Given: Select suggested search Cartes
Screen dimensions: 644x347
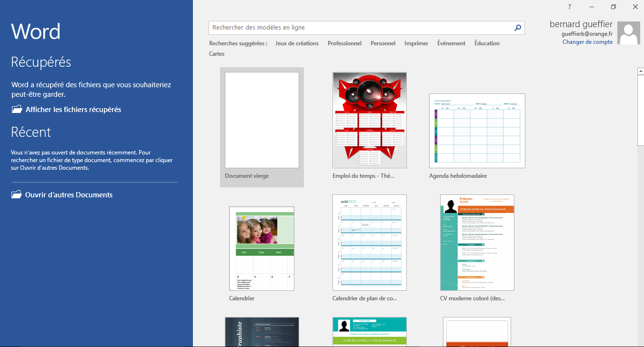Looking at the screenshot, I should pos(217,54).
